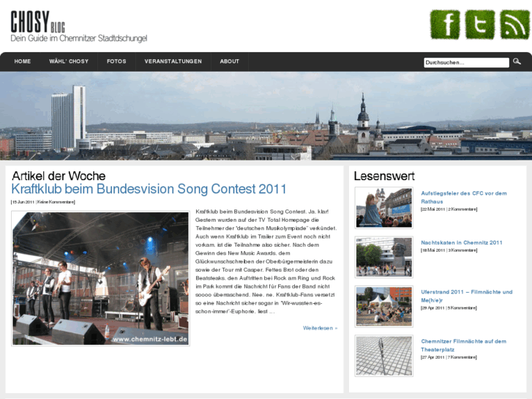Click the Dein Guide im Chemnitzer Stadtdschungel tagline
The width and height of the screenshot is (532, 399).
tap(79, 38)
